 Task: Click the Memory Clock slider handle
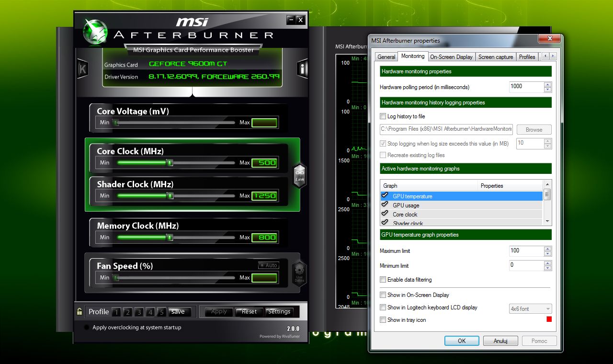tap(170, 238)
